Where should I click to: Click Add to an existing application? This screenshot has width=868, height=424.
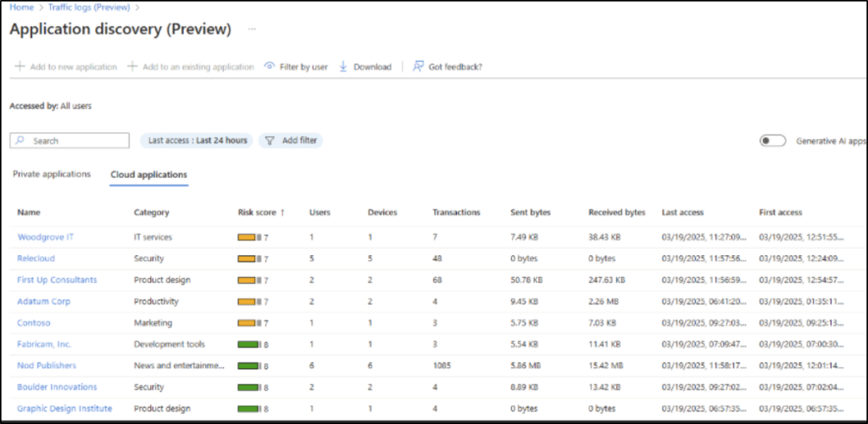coord(191,67)
